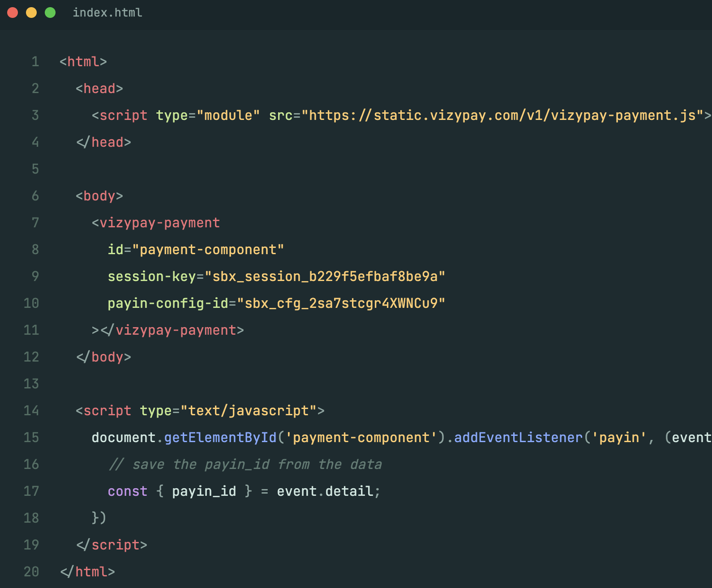
Task: Click the addEventListener method call
Action: point(518,438)
